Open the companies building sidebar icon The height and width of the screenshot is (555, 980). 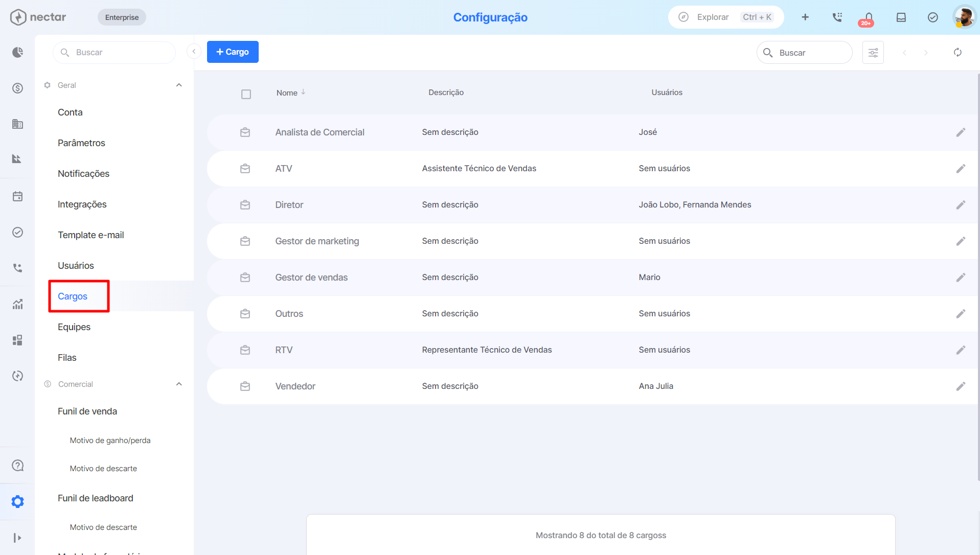coord(17,124)
